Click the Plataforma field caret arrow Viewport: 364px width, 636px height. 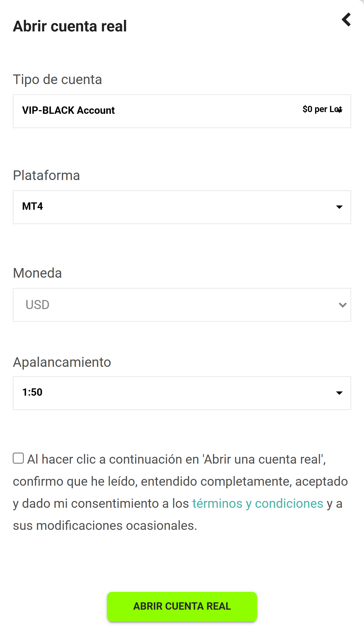pos(339,207)
